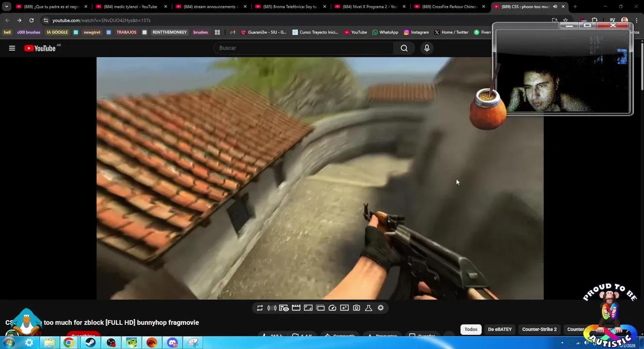Open Discord from the taskbar
This screenshot has width=644, height=349.
pos(173,343)
